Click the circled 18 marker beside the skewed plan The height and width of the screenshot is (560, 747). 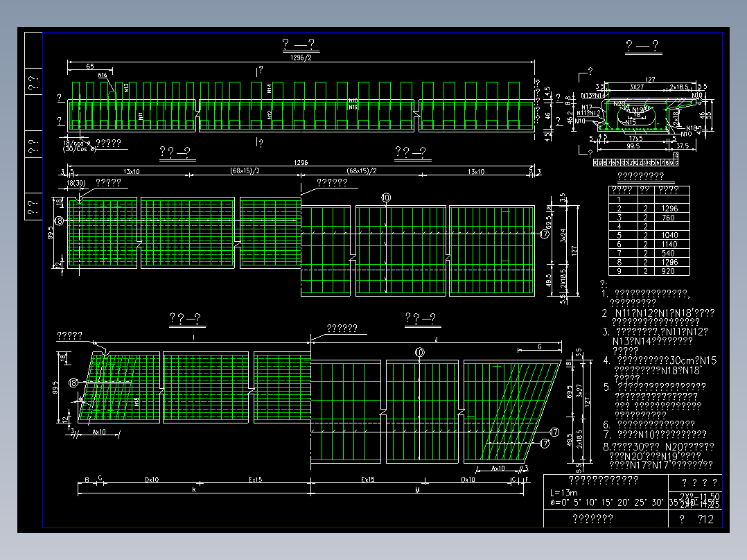coord(73,383)
